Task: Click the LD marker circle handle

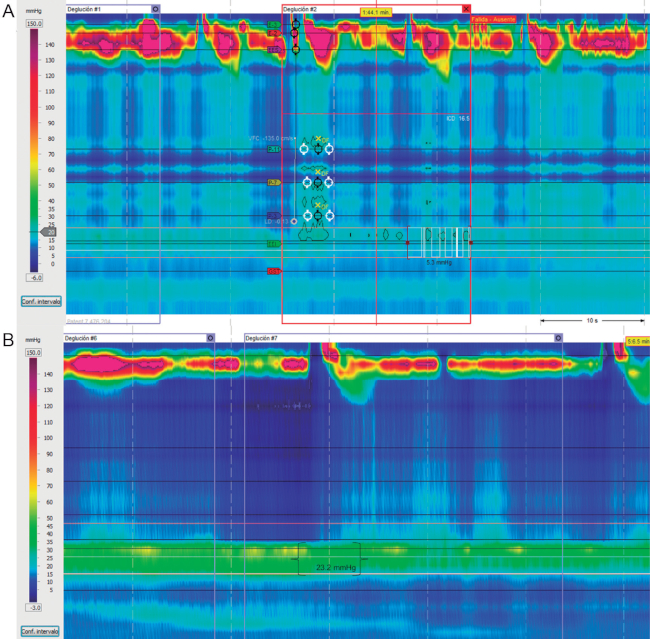Action: 294,222
